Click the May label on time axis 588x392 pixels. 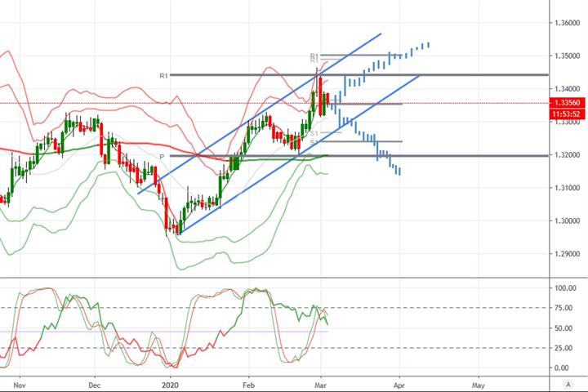pos(478,385)
